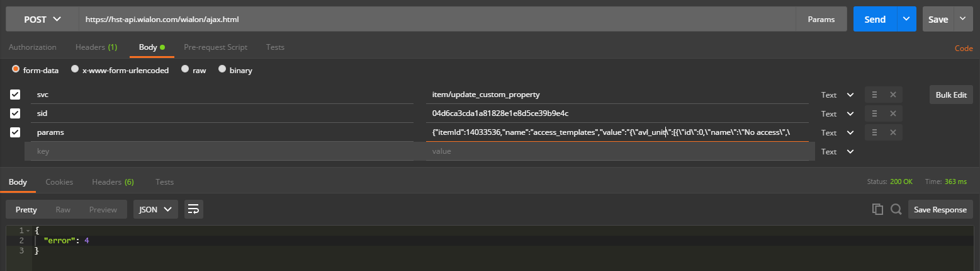Uncheck the params row checkbox
Screen dimensions: 980x271
(15, 132)
